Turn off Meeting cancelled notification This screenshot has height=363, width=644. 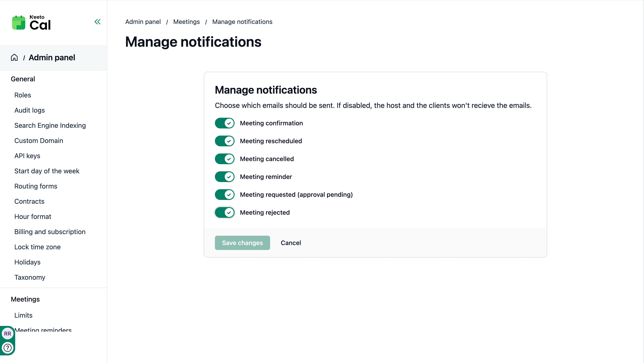pos(225,159)
